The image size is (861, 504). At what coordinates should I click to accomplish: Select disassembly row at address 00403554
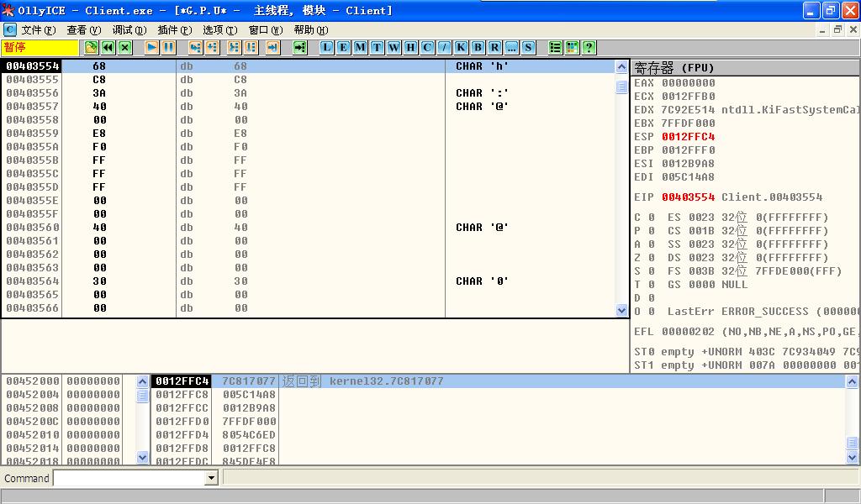(x=308, y=66)
